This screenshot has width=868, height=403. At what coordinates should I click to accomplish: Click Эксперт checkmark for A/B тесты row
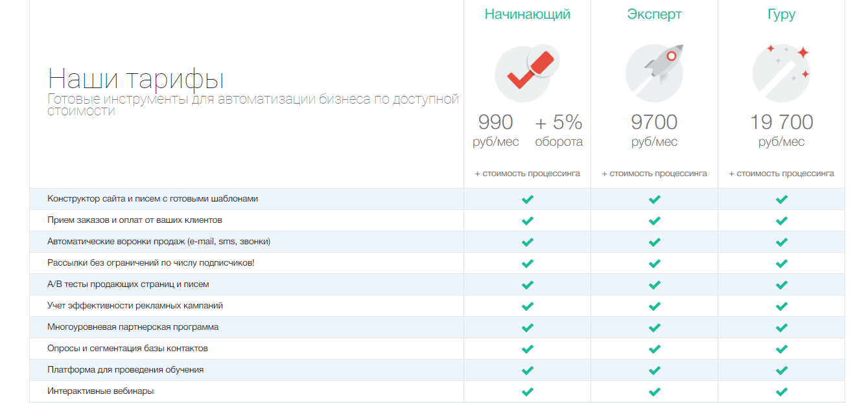[654, 284]
